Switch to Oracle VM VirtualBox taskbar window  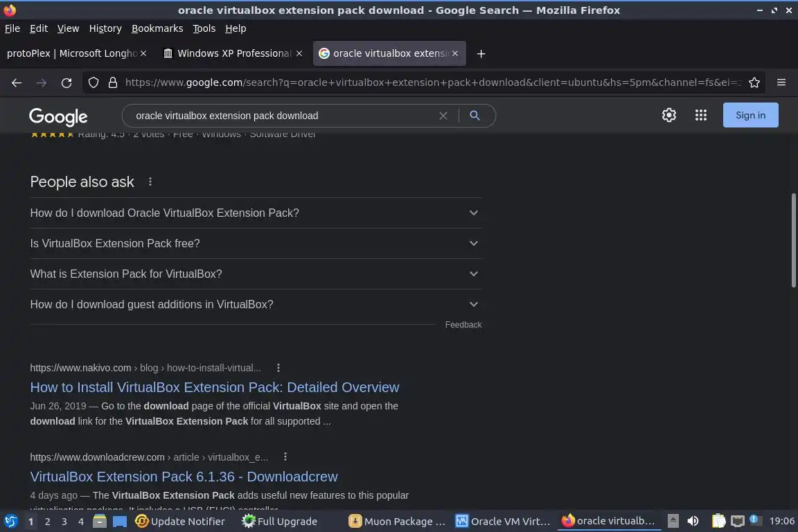click(x=504, y=522)
